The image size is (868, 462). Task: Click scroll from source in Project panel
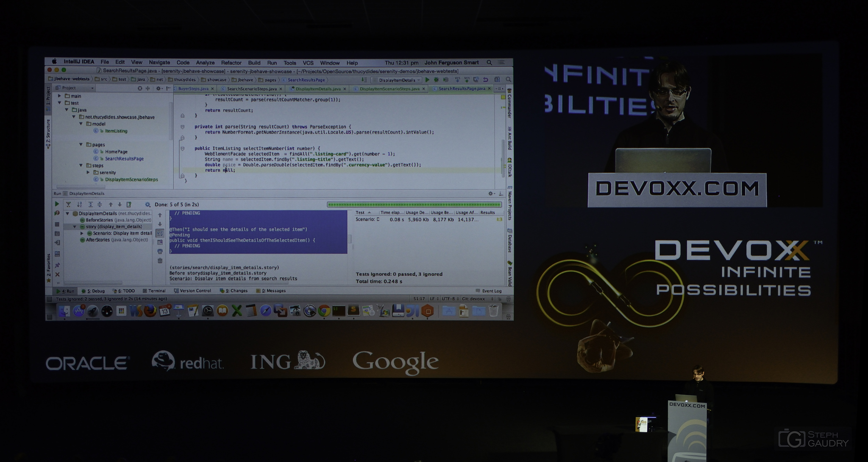click(x=140, y=88)
